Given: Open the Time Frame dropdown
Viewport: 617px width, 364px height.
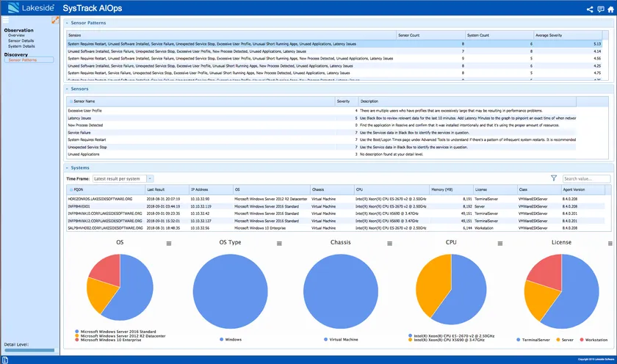Looking at the screenshot, I should click(123, 178).
